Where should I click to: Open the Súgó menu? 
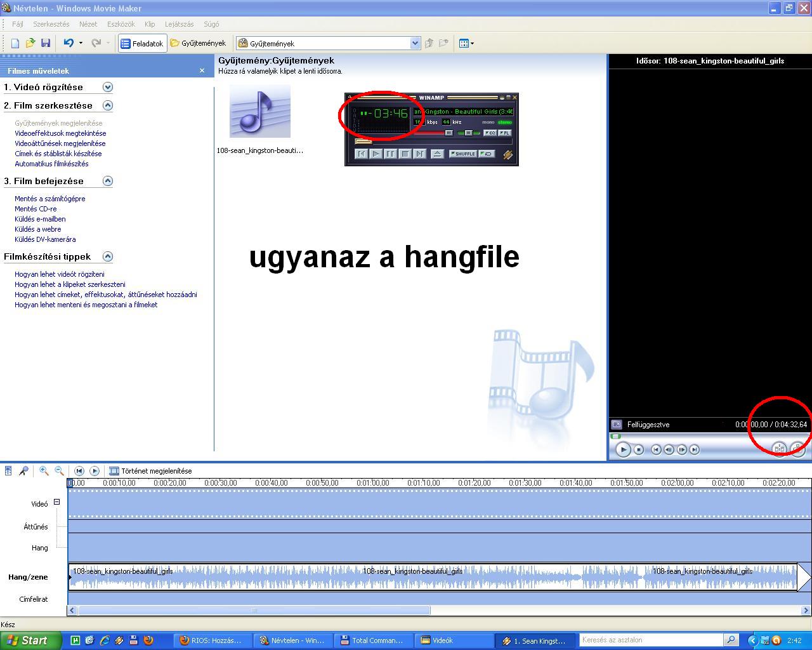tap(211, 24)
